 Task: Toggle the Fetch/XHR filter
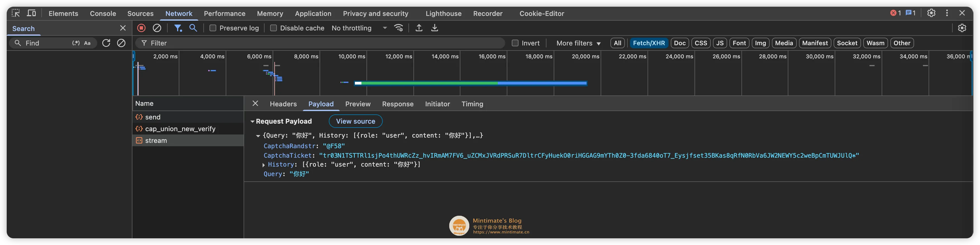tap(649, 43)
